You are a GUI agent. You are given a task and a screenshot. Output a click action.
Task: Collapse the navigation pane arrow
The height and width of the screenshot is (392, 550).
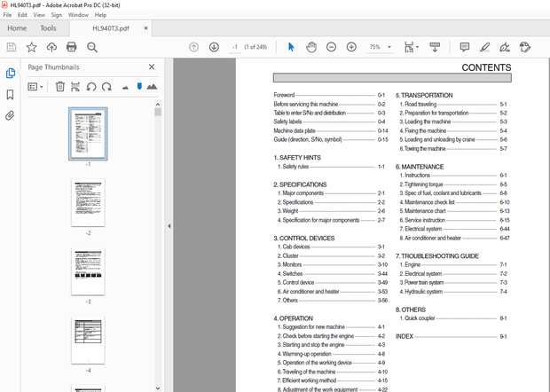click(x=169, y=226)
